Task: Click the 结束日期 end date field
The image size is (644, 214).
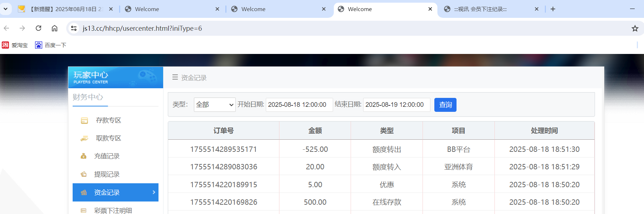Action: 396,105
